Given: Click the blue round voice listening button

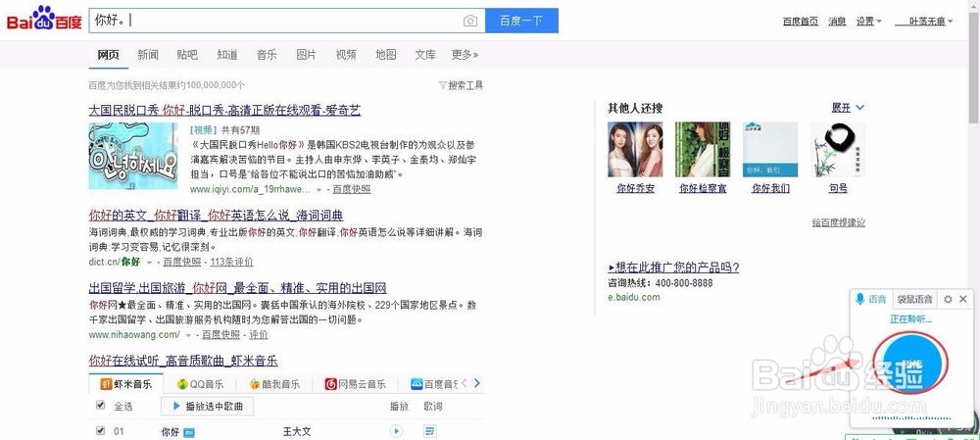Looking at the screenshot, I should point(911,364).
